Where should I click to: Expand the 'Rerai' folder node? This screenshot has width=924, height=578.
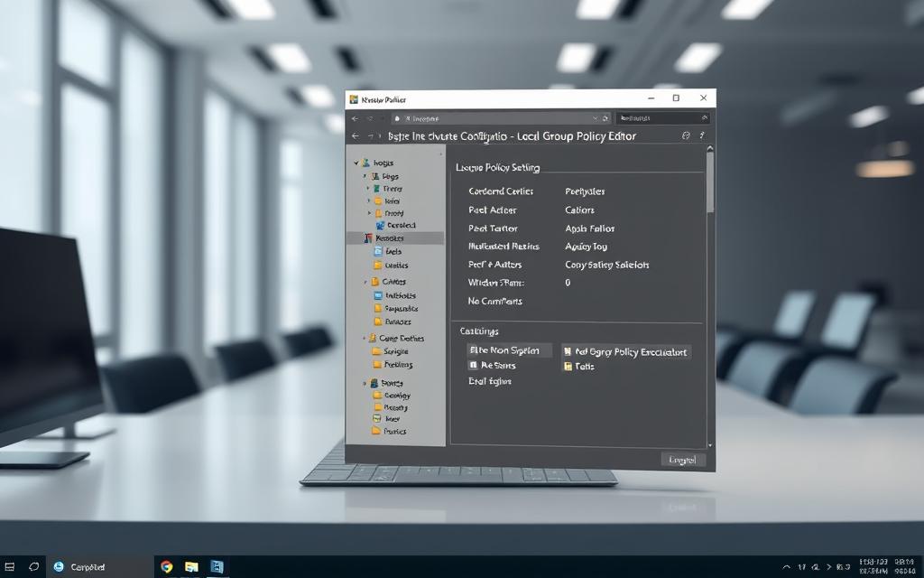pyautogui.click(x=369, y=201)
